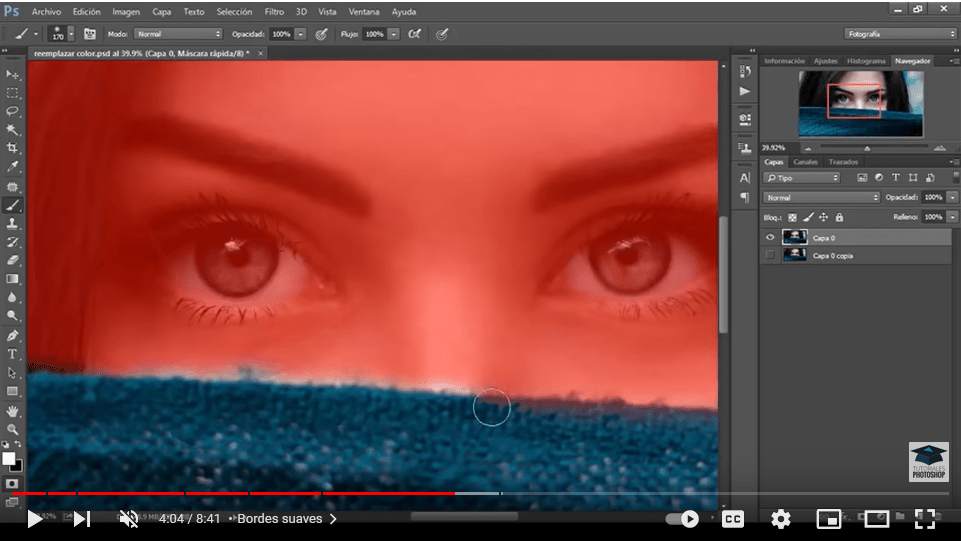This screenshot has width=961, height=541.
Task: Choose the Crop tool
Action: click(13, 148)
